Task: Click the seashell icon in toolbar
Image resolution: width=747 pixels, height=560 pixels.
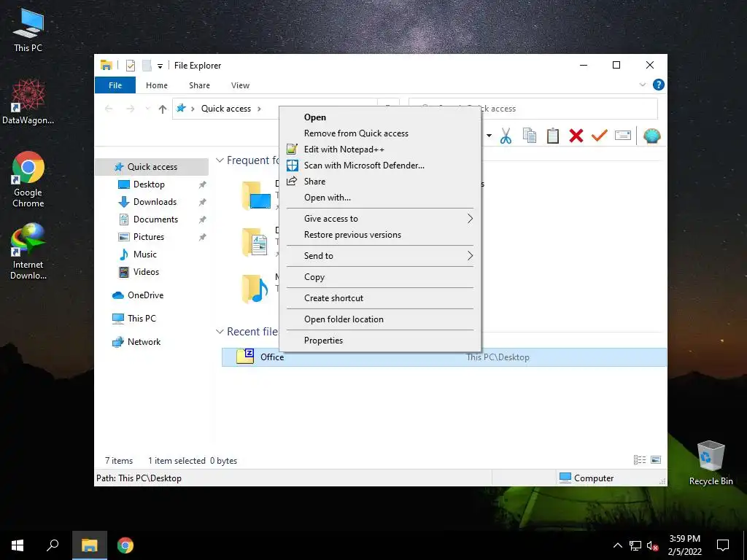Action: (651, 136)
